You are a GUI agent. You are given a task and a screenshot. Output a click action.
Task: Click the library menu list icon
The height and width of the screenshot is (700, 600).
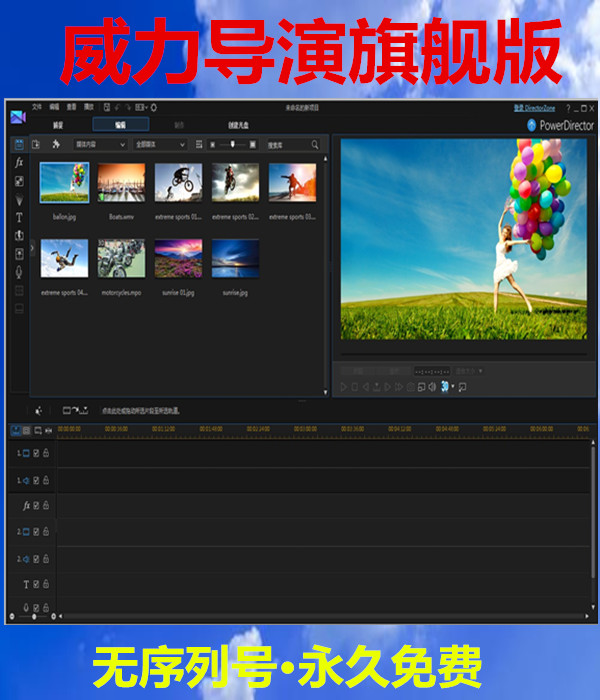tap(199, 144)
